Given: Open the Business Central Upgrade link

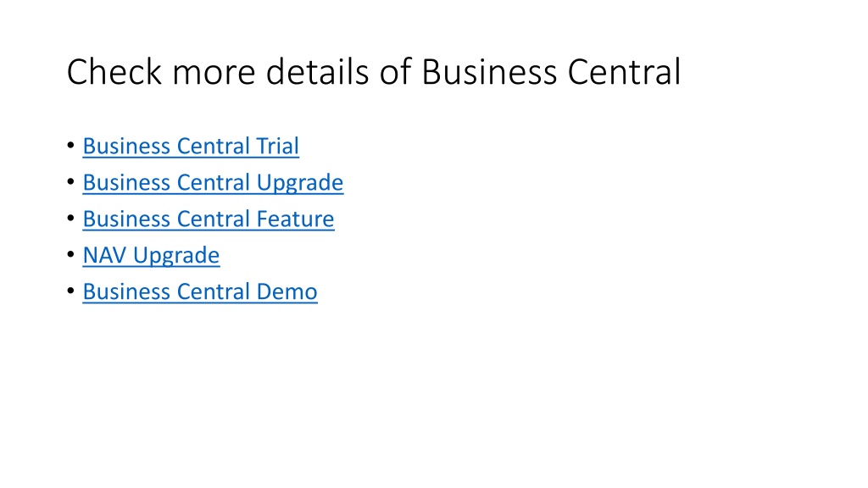Looking at the screenshot, I should point(213,183).
